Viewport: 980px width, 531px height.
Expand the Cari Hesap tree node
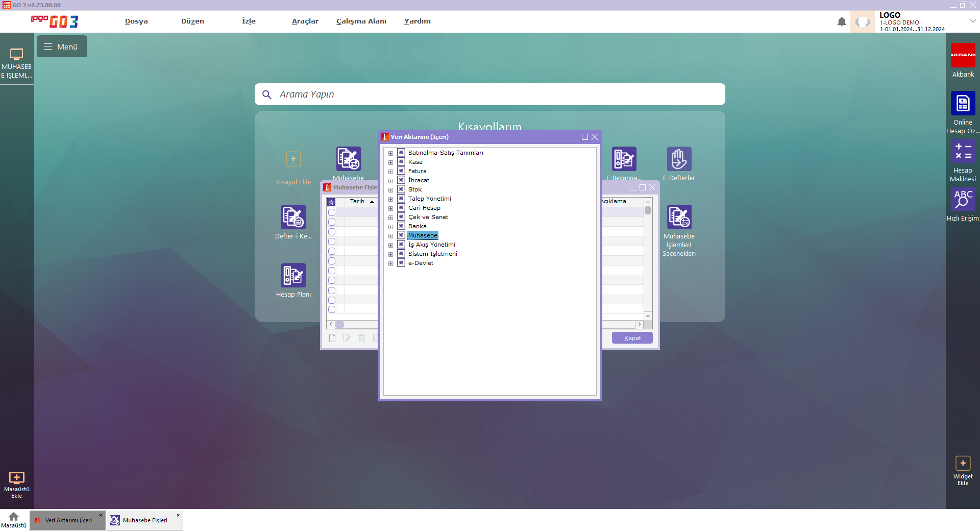click(x=391, y=208)
